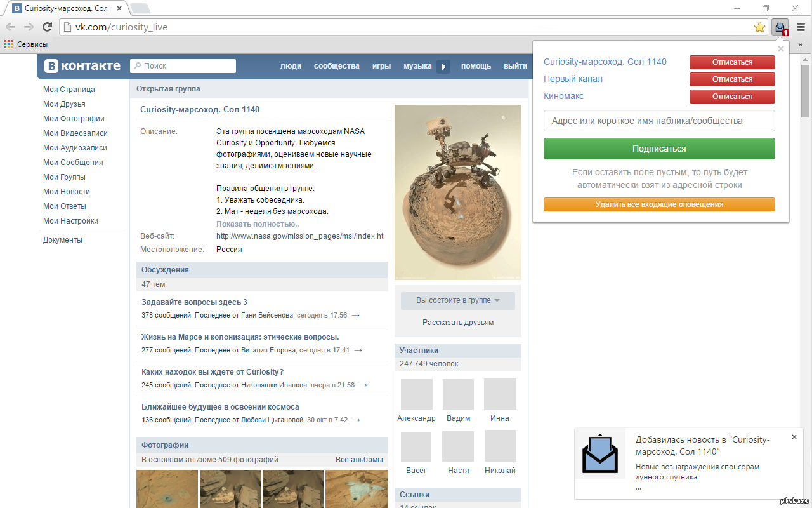Click 'Удалить все входящие оповещения' button
This screenshot has width=812, height=508.
coord(659,204)
